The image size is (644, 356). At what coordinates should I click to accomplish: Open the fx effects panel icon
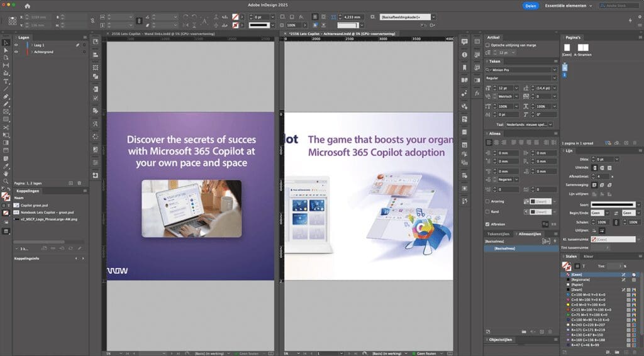[477, 93]
